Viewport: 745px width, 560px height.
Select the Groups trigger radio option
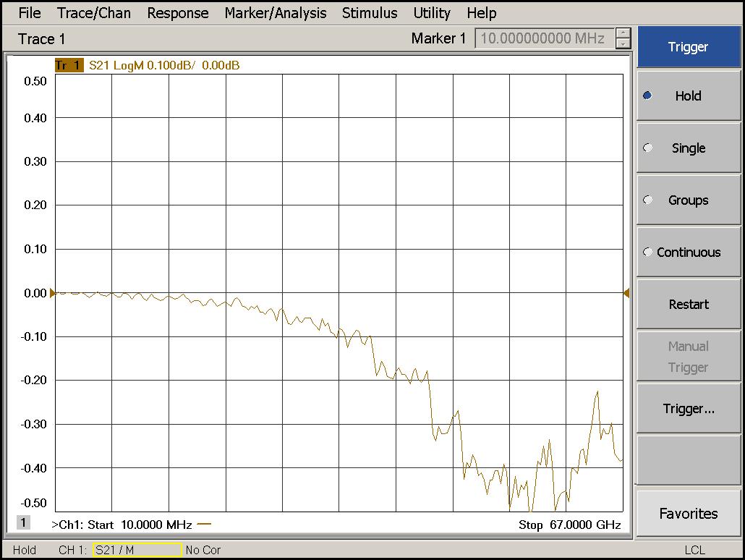pyautogui.click(x=689, y=200)
